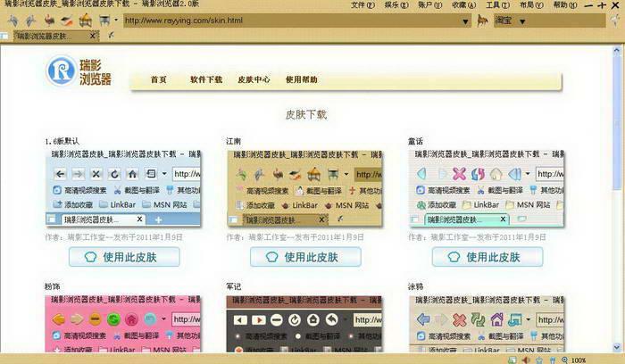Click the horse go icon beside address bar

(x=482, y=20)
